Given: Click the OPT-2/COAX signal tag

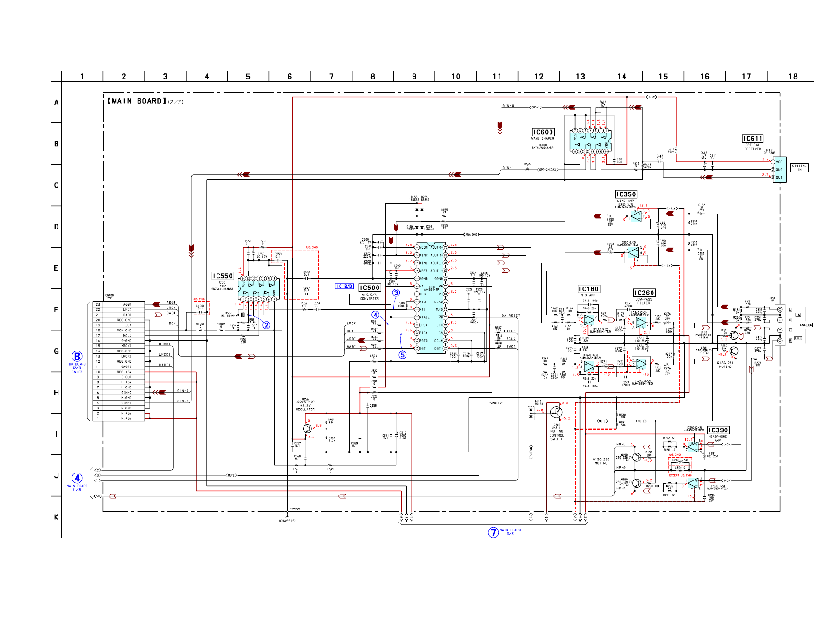Looking at the screenshot, I should pos(548,170).
